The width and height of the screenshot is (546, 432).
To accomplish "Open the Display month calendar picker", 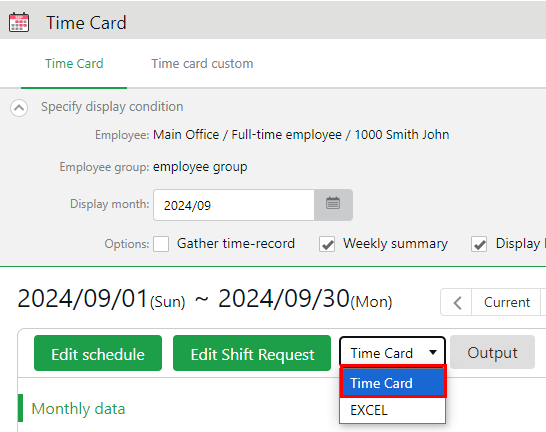I will 333,205.
